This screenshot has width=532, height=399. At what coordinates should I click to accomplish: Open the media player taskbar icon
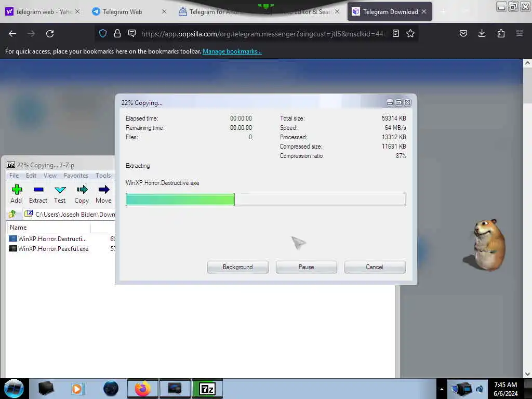pos(77,389)
